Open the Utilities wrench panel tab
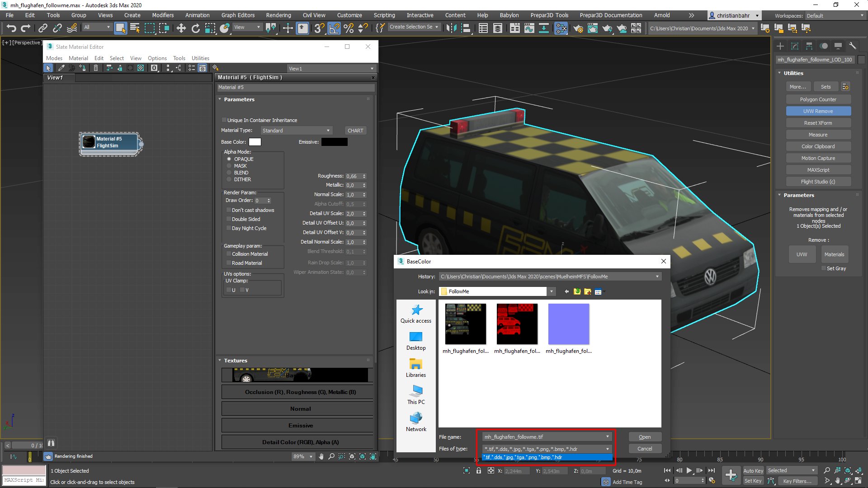 coord(853,46)
